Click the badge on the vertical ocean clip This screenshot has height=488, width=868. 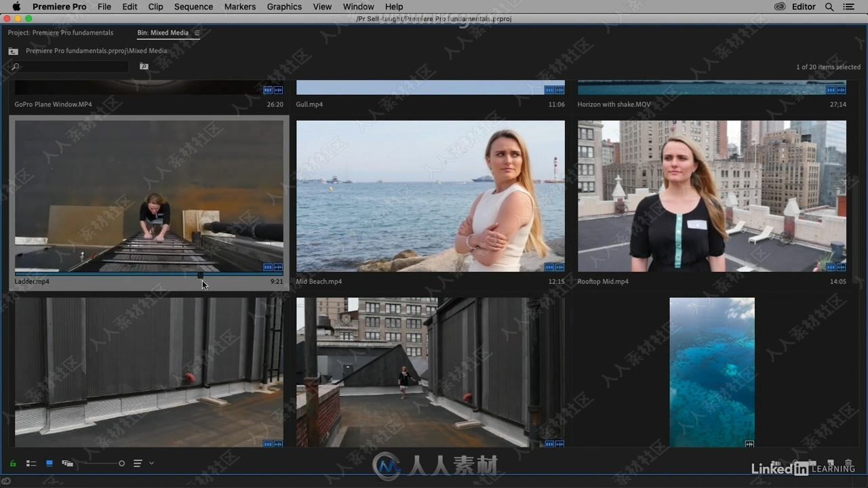coord(749,444)
